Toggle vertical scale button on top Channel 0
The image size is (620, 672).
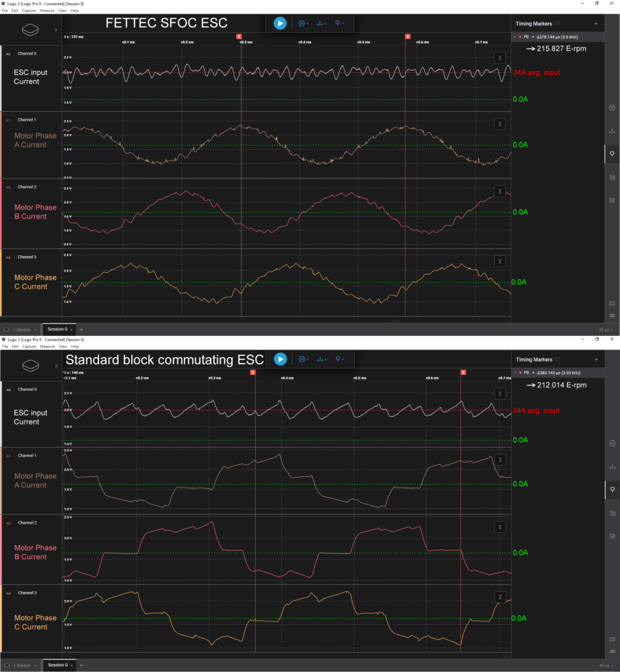click(x=500, y=58)
